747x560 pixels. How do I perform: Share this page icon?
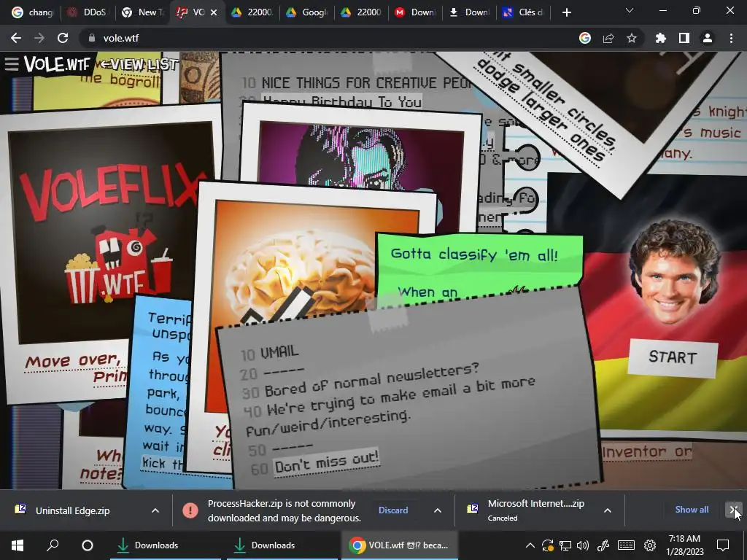coord(608,38)
